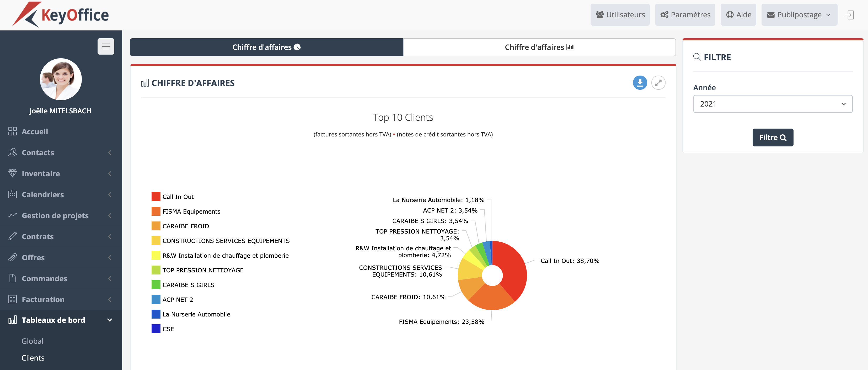This screenshot has width=868, height=370.
Task: Switch to Chiffre d'affaires bar chart tab
Action: [x=539, y=47]
